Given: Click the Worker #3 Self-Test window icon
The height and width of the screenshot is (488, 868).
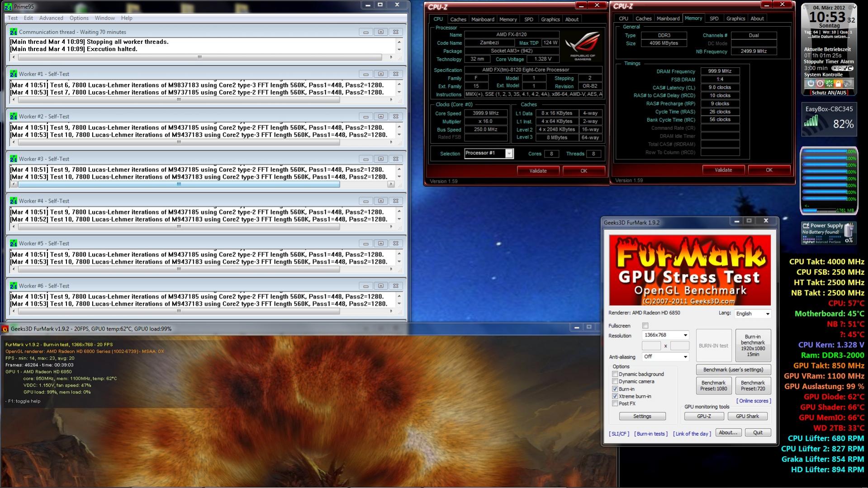Looking at the screenshot, I should [14, 159].
